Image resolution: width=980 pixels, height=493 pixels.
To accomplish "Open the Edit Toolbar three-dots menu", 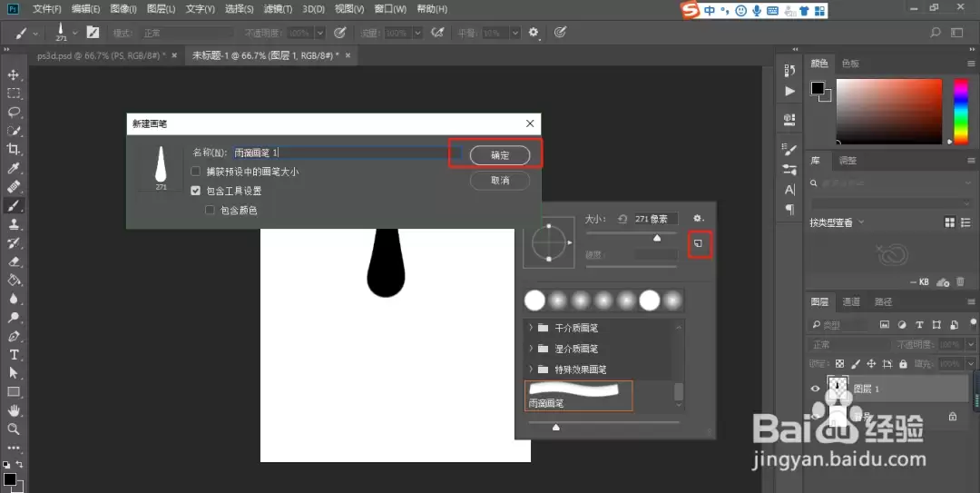I will coord(13,448).
